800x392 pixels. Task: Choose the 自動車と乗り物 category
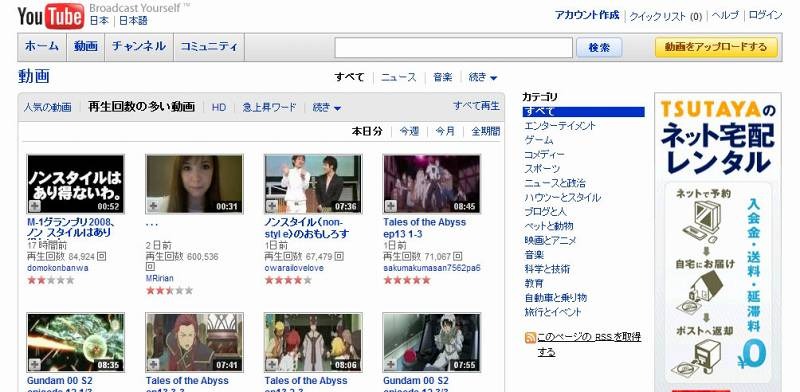coord(556,298)
